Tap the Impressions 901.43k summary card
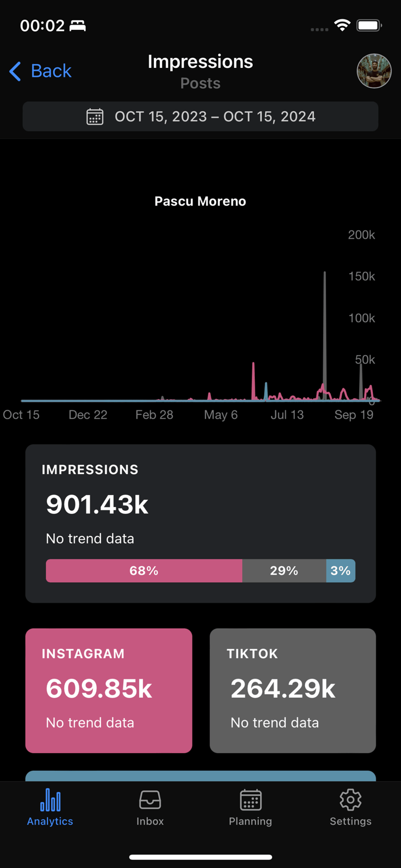This screenshot has width=401, height=868. (x=200, y=524)
